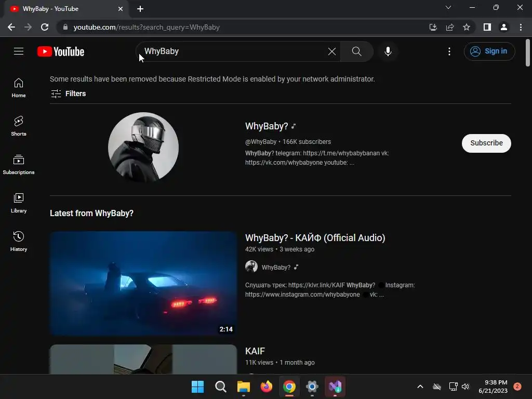Open Shorts in sidebar

click(x=19, y=126)
